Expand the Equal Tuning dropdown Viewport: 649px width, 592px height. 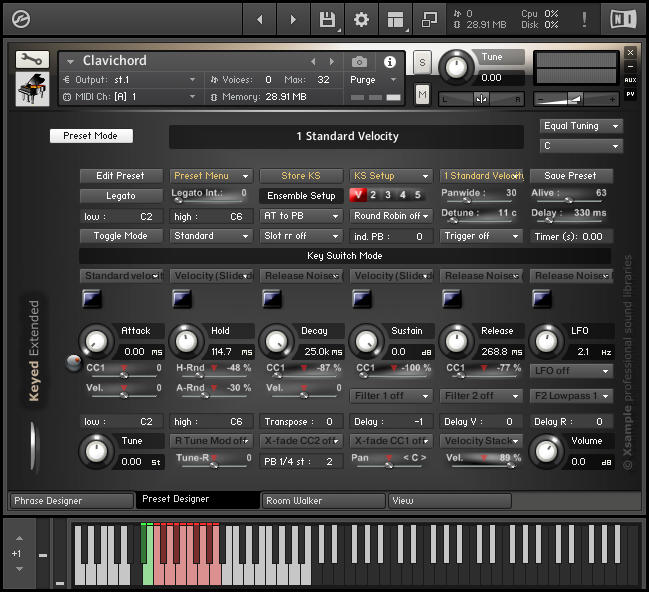pos(581,126)
